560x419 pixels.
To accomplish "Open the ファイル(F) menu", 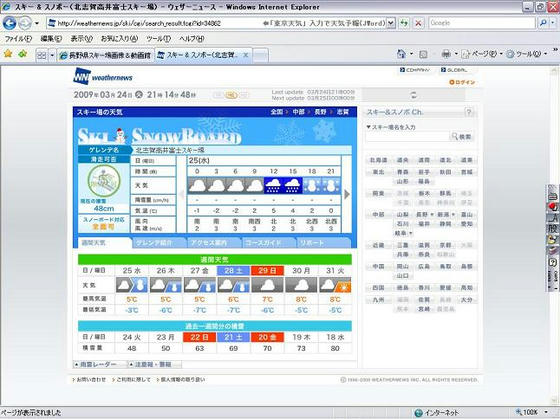I will pyautogui.click(x=18, y=39).
